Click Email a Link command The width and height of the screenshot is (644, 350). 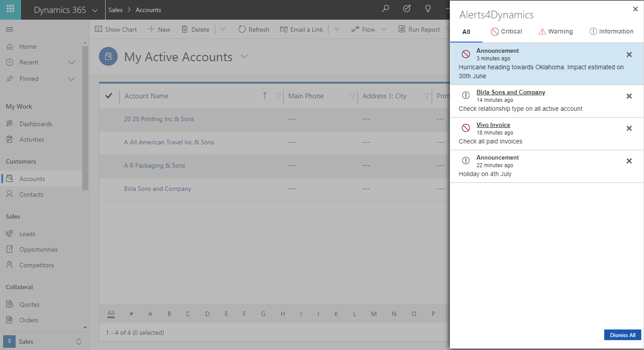tap(301, 30)
